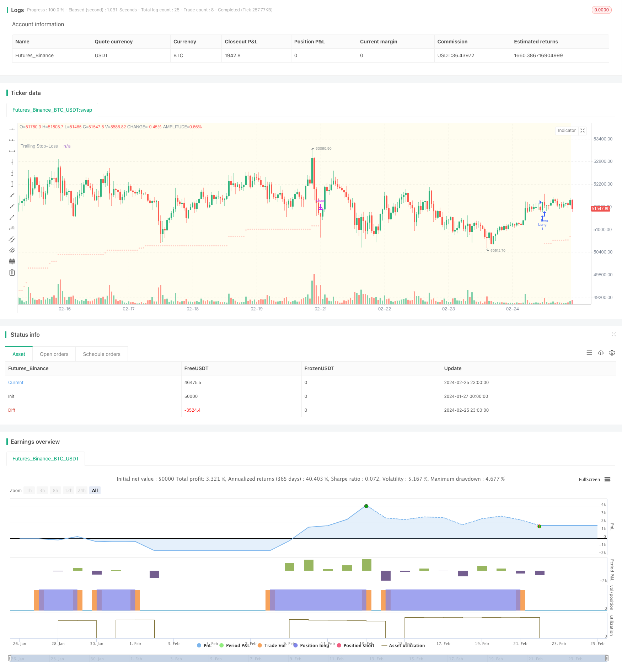Click the -3524.4 Diff value
Viewport: 622px width, 672px height.
(x=192, y=410)
